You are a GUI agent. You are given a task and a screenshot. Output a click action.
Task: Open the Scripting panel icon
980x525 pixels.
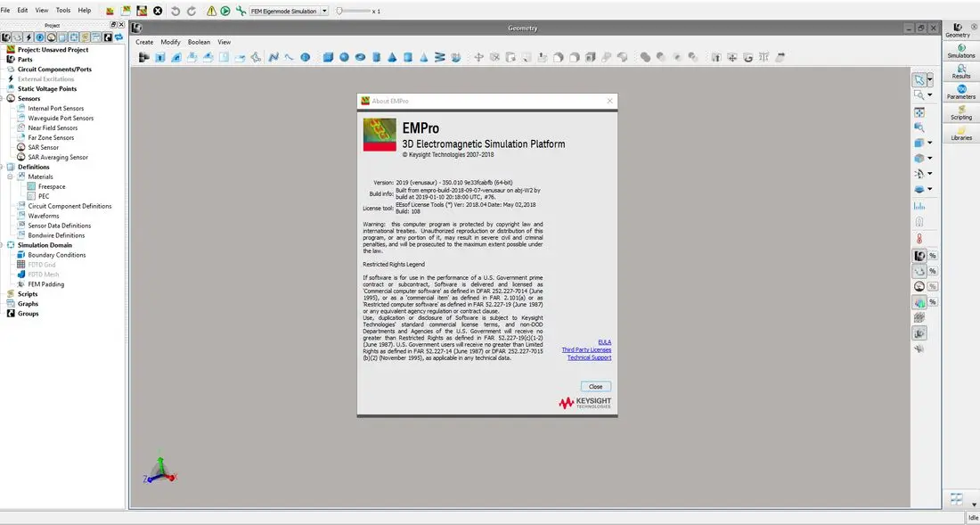961,113
